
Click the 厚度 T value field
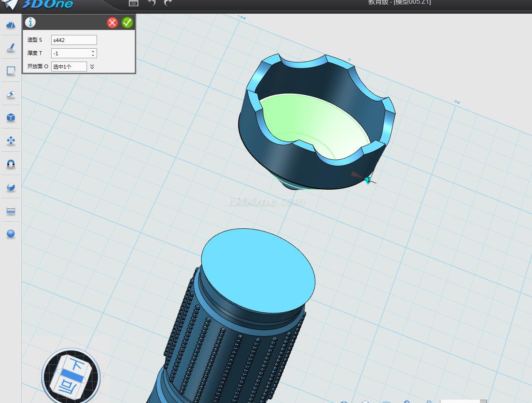pyautogui.click(x=71, y=53)
